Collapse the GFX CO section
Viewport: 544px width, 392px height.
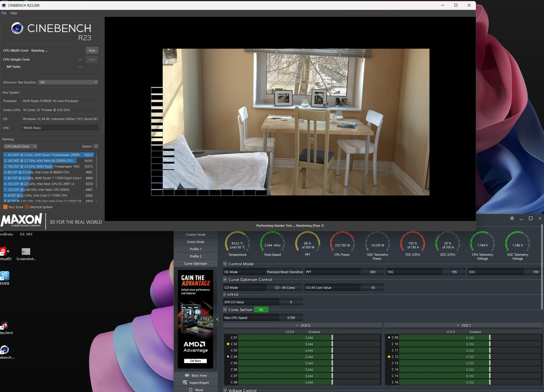(225, 294)
